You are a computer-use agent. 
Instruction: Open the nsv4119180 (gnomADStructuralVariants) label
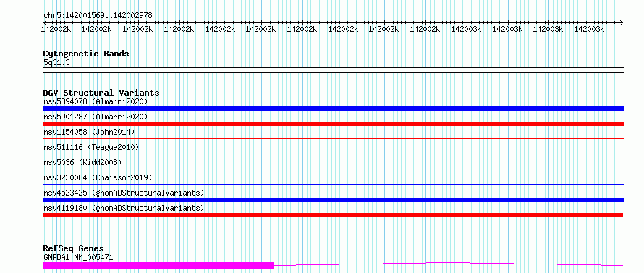point(124,208)
